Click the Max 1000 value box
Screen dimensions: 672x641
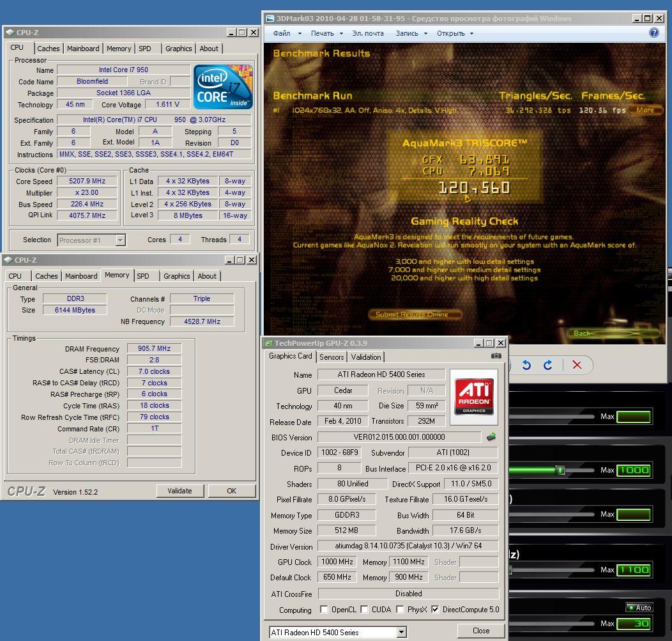(x=634, y=470)
